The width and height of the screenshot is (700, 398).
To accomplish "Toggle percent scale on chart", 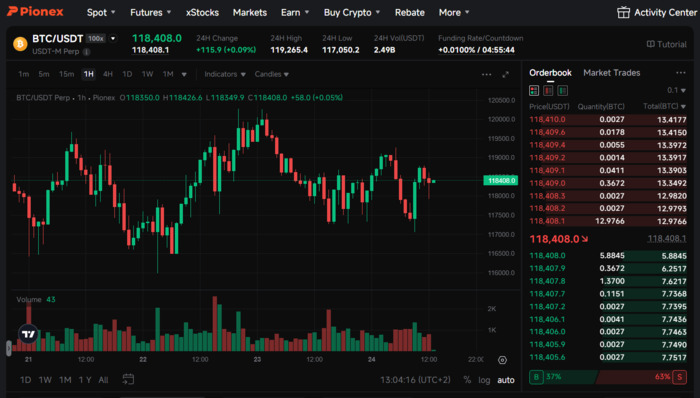I will point(467,380).
